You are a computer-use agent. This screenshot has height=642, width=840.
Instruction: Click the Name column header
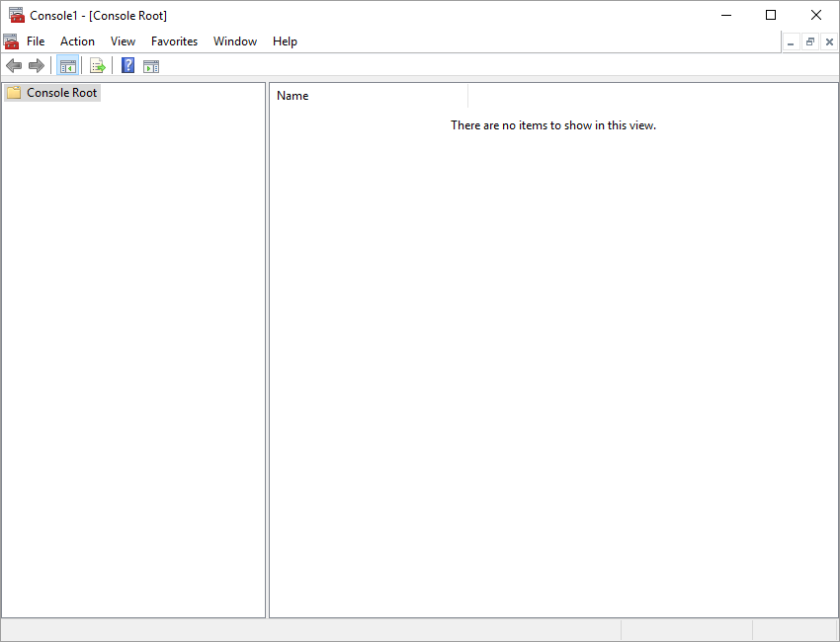368,96
